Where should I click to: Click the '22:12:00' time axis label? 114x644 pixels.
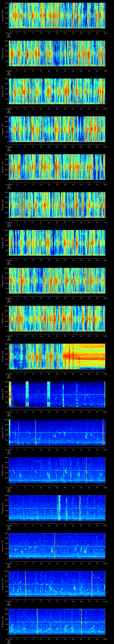(9, 450)
